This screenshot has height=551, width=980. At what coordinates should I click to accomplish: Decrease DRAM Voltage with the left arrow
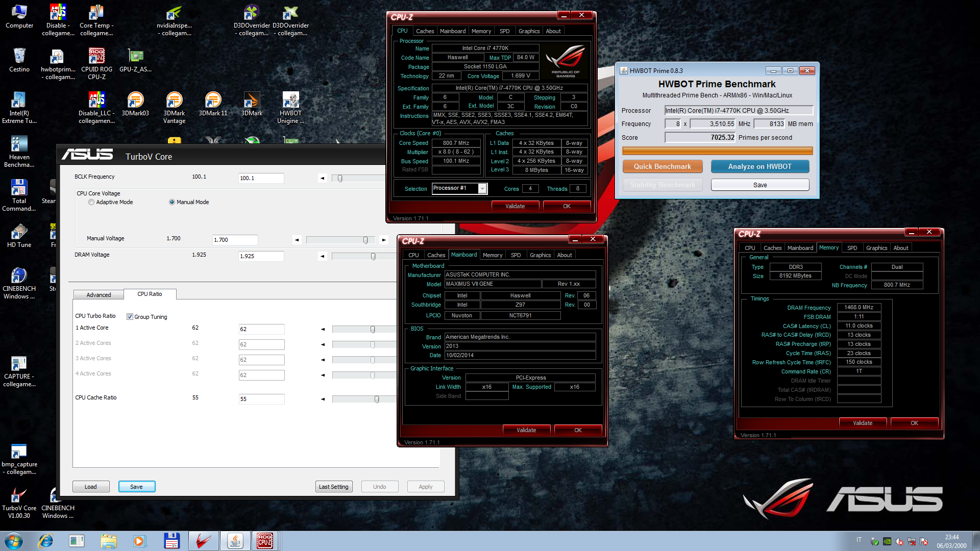[322, 256]
